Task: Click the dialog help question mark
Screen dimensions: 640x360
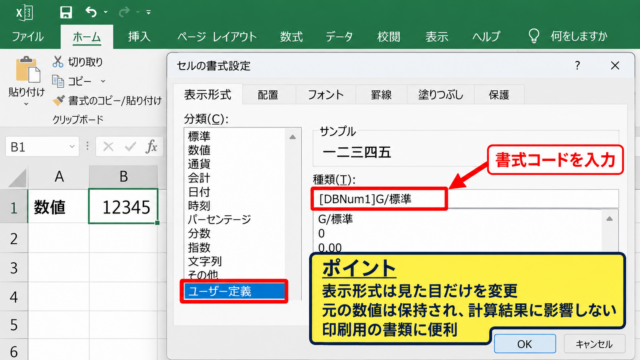Action: [x=577, y=66]
